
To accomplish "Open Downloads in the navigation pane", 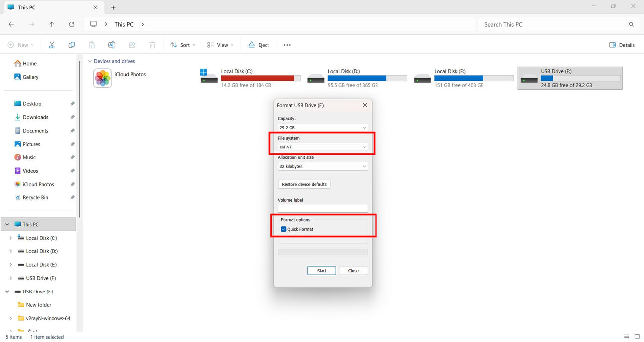I will click(31, 117).
